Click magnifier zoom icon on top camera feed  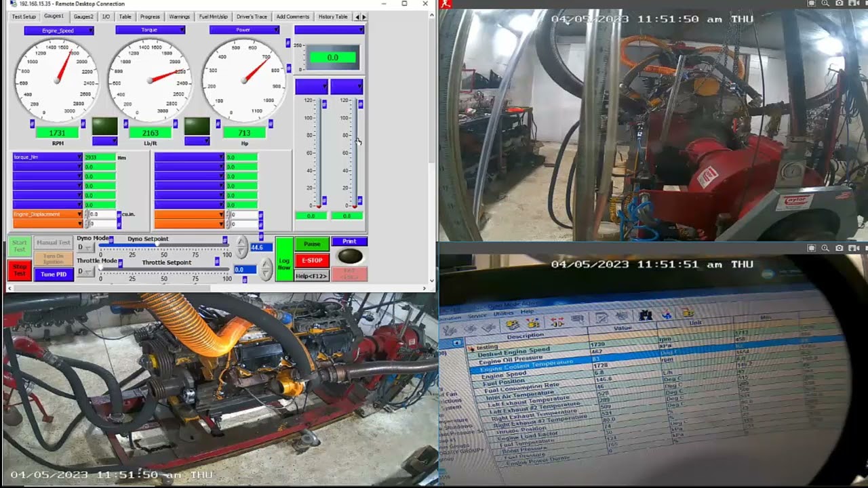825,3
